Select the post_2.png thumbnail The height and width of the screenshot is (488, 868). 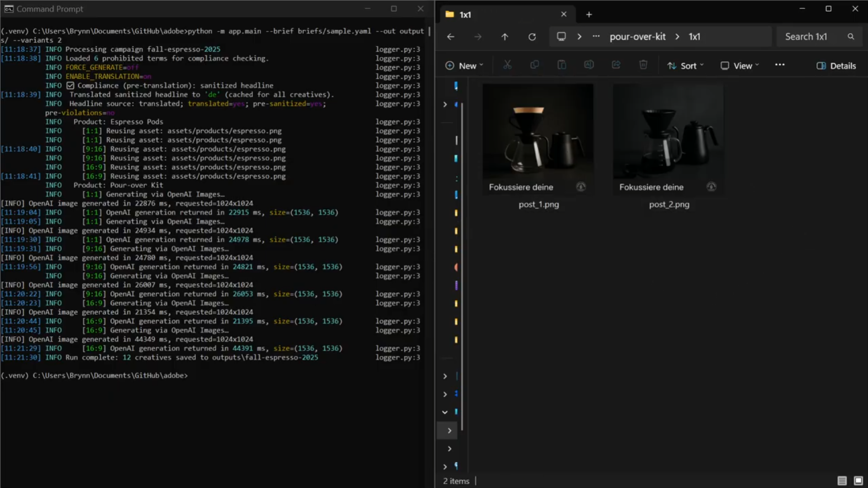point(668,139)
